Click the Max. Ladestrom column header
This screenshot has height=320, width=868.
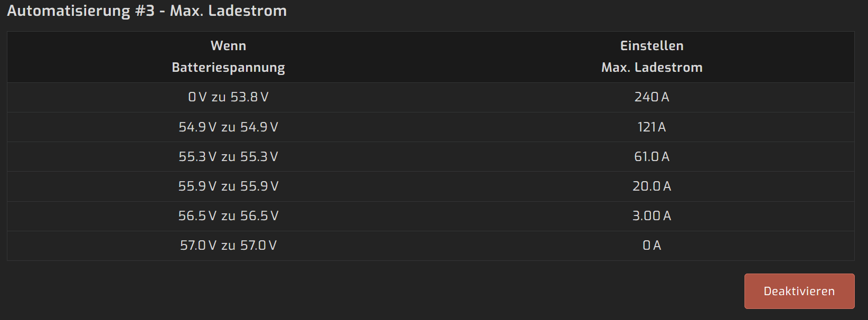pyautogui.click(x=652, y=68)
